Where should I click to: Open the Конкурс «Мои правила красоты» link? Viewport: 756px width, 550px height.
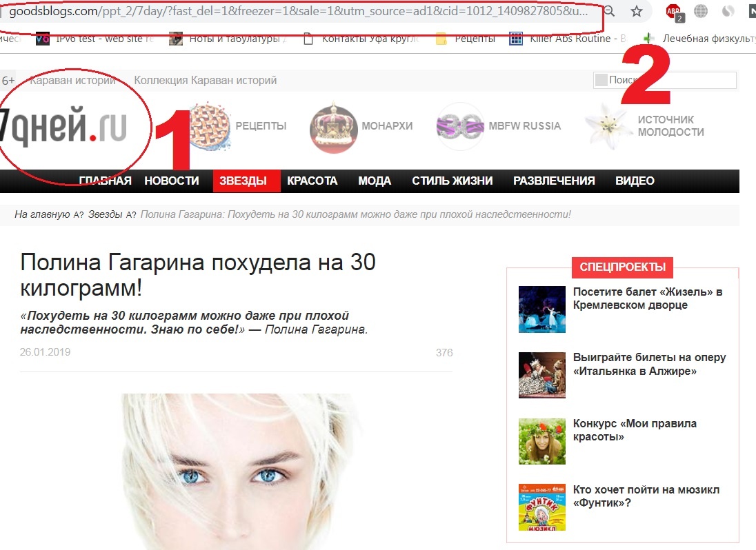[x=635, y=430]
